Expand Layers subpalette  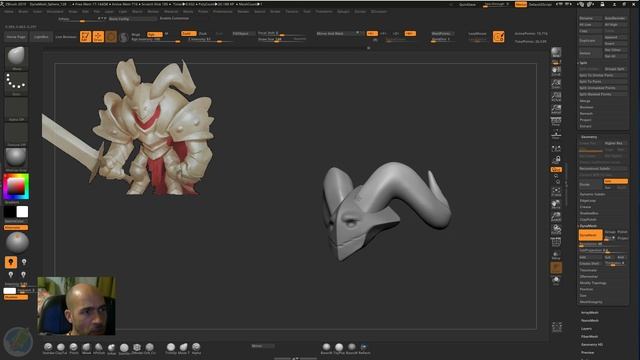[587, 329]
